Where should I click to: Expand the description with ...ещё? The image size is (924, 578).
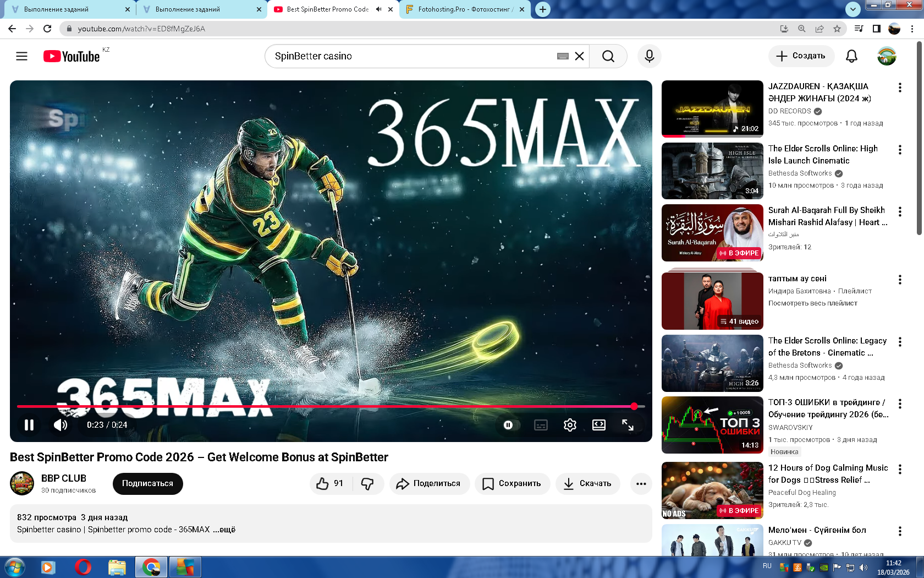tap(224, 530)
